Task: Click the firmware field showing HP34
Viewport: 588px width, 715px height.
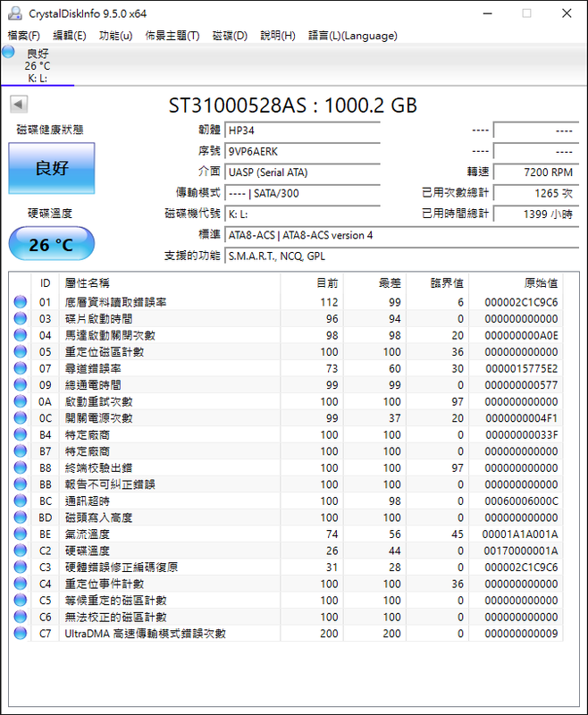Action: [x=303, y=130]
